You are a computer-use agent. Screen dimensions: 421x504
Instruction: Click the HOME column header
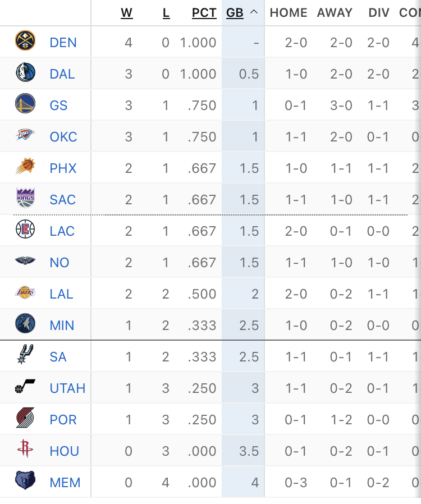[x=289, y=13]
